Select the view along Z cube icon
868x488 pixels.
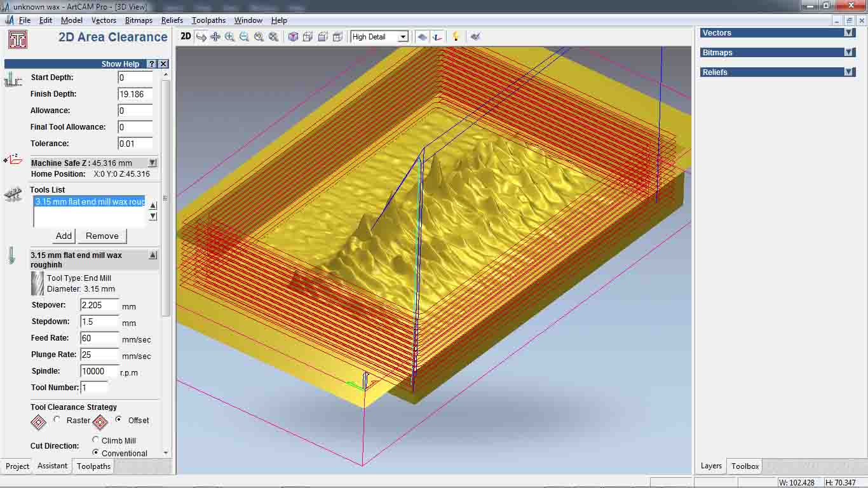[x=337, y=37]
